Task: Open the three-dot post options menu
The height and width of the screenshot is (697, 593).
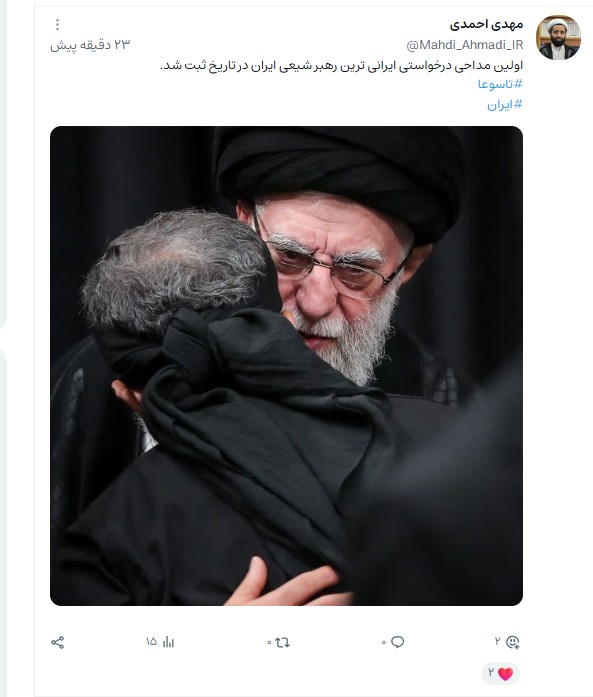Action: tap(57, 24)
